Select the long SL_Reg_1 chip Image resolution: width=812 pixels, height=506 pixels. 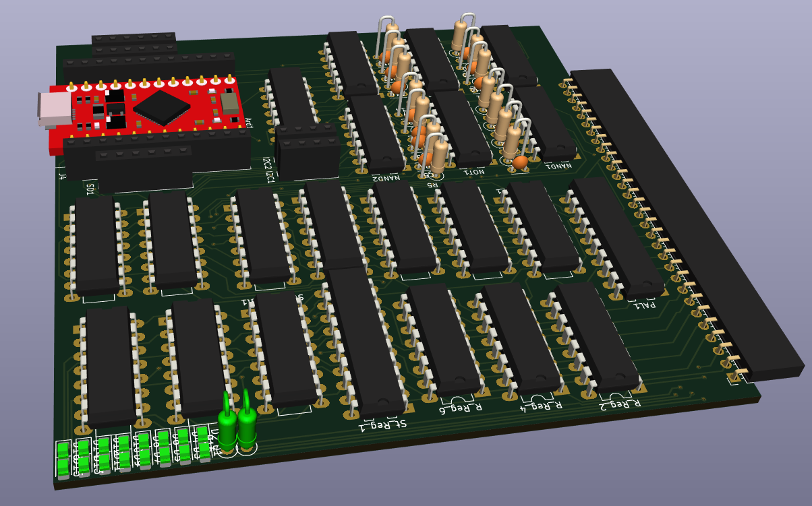point(365,340)
